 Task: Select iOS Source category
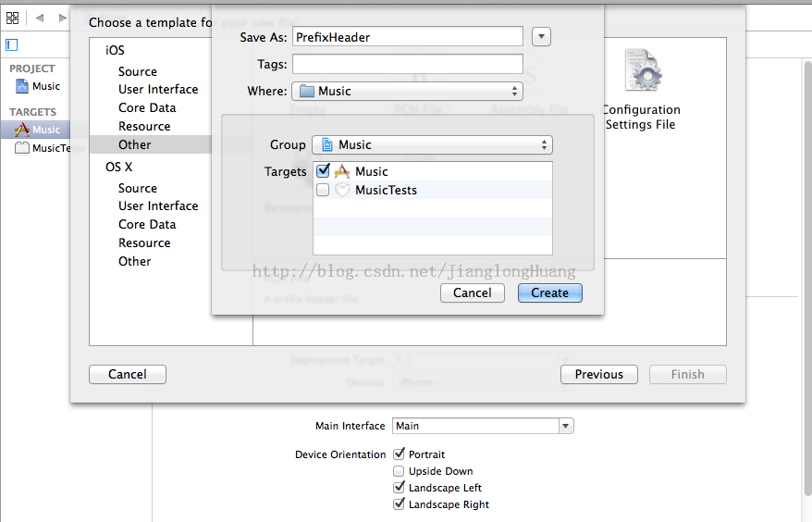coord(138,71)
